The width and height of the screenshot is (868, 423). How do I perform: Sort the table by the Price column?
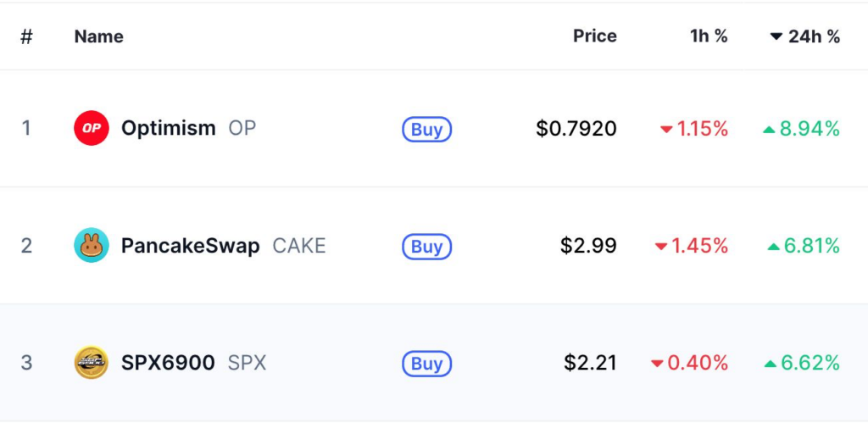tap(594, 36)
